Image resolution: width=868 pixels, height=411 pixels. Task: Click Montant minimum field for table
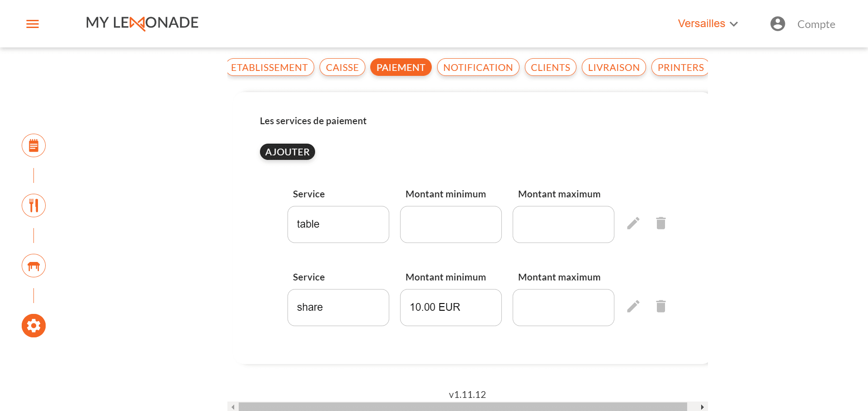(451, 224)
